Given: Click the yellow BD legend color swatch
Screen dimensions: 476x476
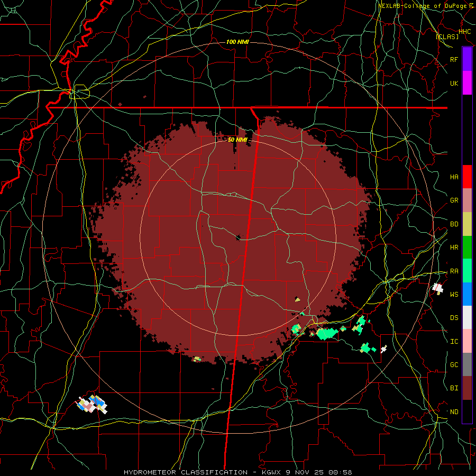Looking at the screenshot, I should pos(467,224).
